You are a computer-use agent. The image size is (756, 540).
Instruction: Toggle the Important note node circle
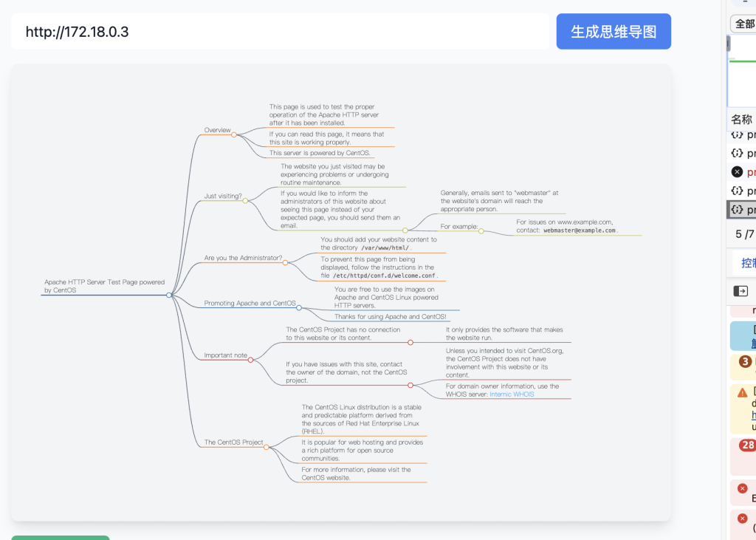tap(251, 360)
